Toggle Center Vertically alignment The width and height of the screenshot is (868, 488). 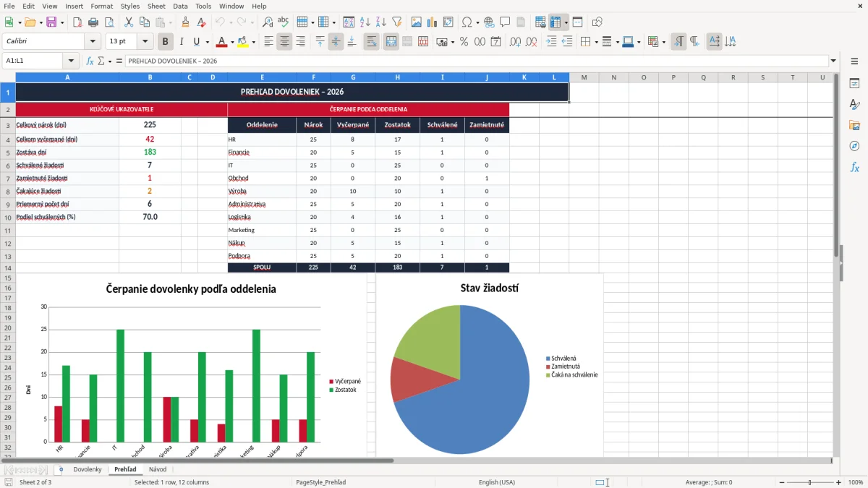[336, 42]
